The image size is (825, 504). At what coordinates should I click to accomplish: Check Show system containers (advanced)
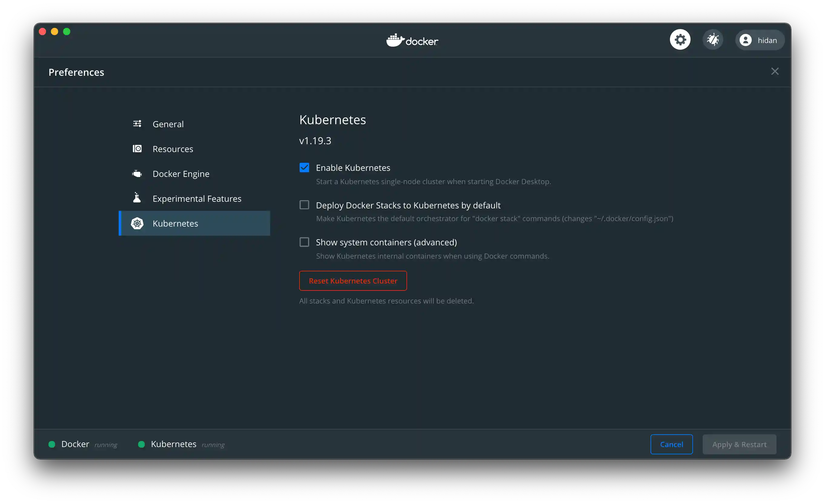point(304,242)
